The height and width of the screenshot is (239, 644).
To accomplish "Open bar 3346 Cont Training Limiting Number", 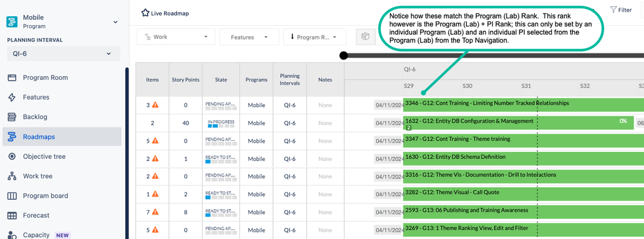I will coord(524,105).
